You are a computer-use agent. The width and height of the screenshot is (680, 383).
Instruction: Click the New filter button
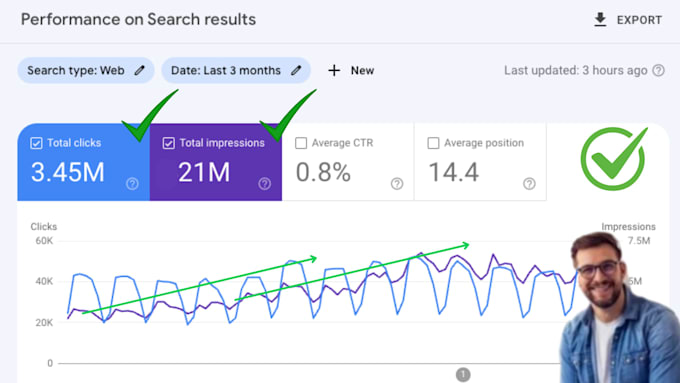[x=351, y=70]
